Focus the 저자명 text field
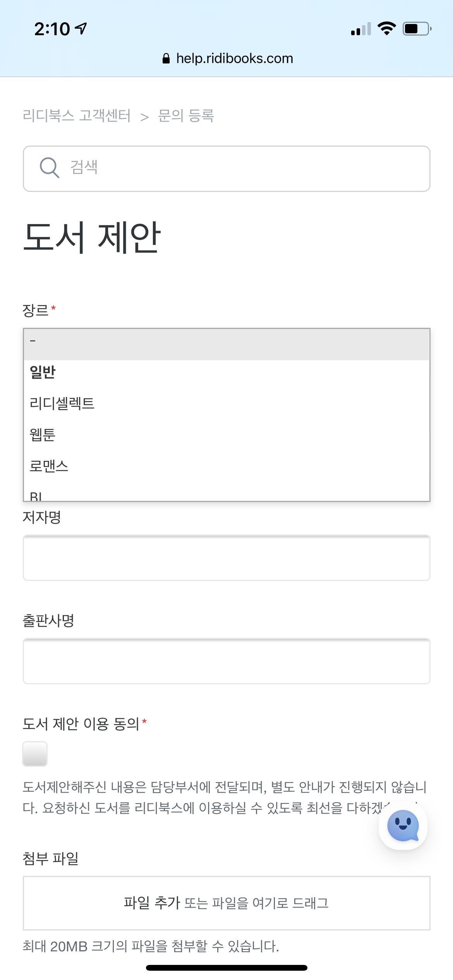Image resolution: width=453 pixels, height=980 pixels. point(226,558)
